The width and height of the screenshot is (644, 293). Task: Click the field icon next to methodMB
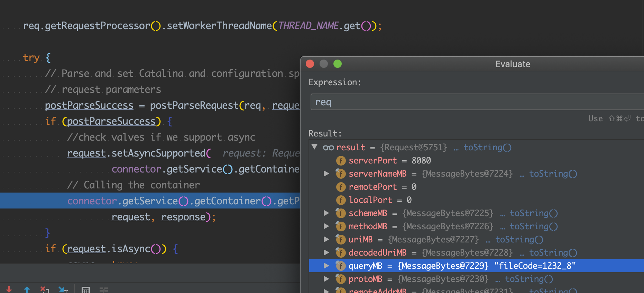341,227
